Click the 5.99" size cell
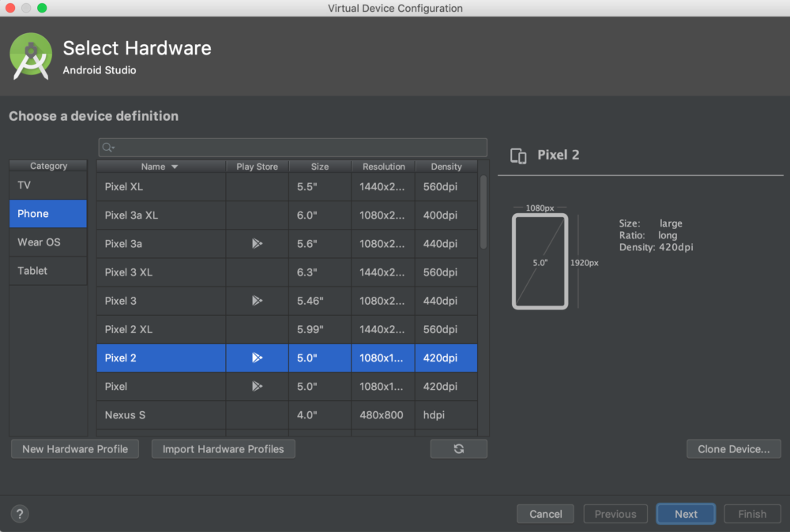The image size is (790, 532). click(320, 330)
